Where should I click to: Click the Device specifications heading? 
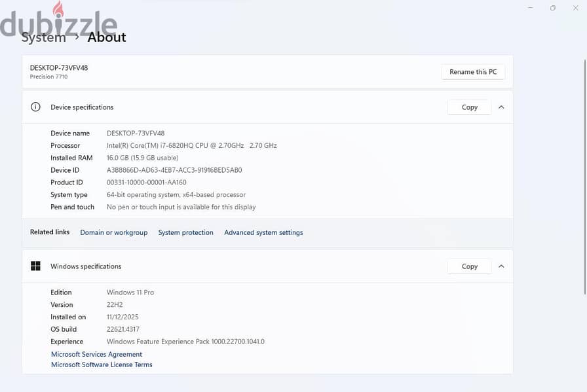[x=82, y=107]
